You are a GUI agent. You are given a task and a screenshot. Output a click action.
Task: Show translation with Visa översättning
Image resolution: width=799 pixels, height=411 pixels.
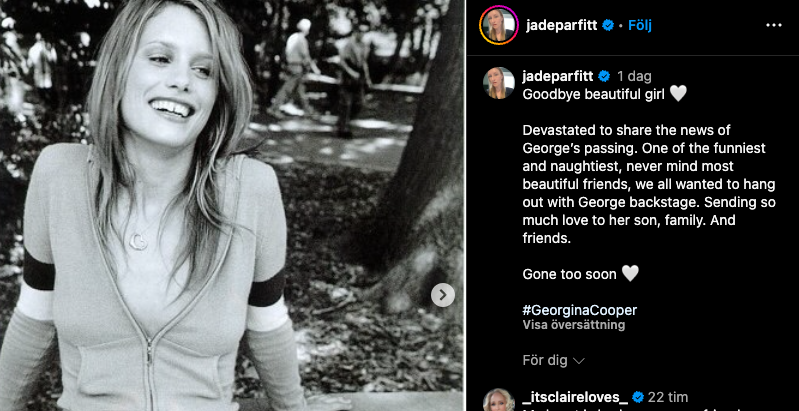click(573, 325)
